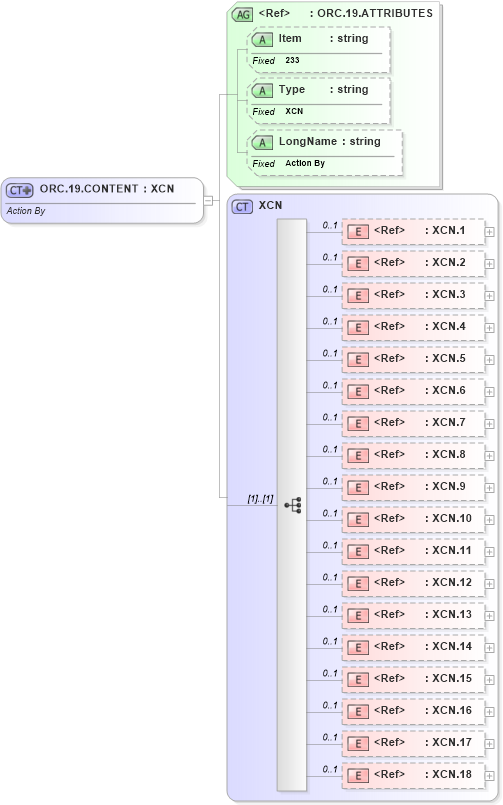Click the E icon for XCN.7
This screenshot has height=805, width=503.
pos(358,424)
